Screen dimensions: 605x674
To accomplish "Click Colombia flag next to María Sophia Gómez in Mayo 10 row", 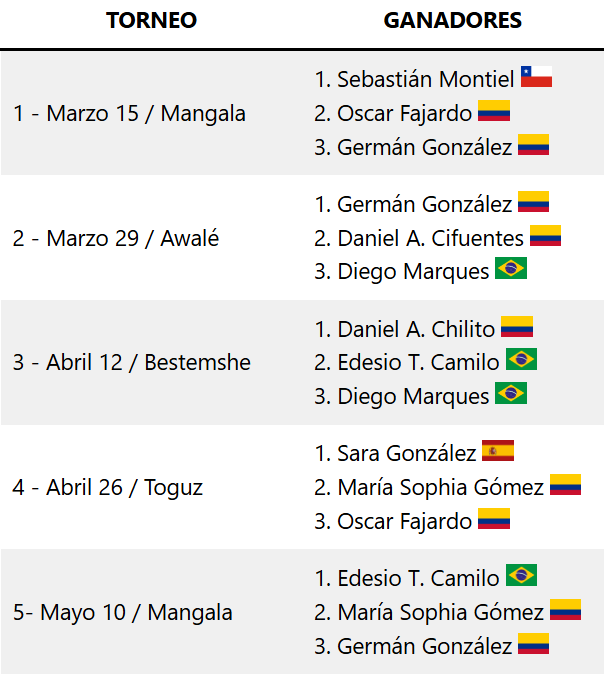I will click(x=565, y=610).
